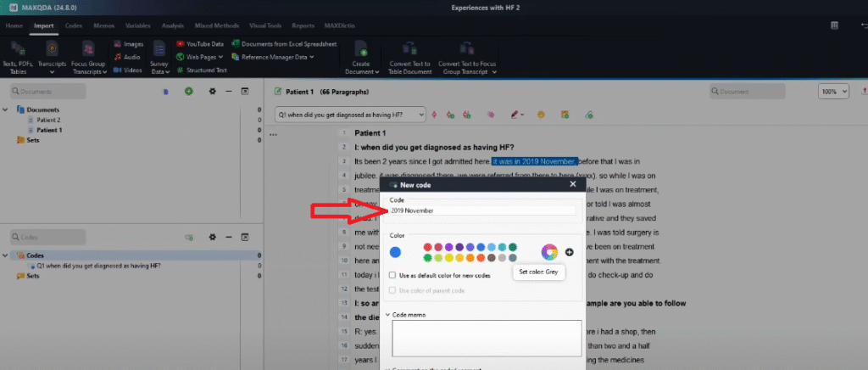868x370 pixels.
Task: Switch to the Codes ribbon tab
Action: [x=74, y=25]
